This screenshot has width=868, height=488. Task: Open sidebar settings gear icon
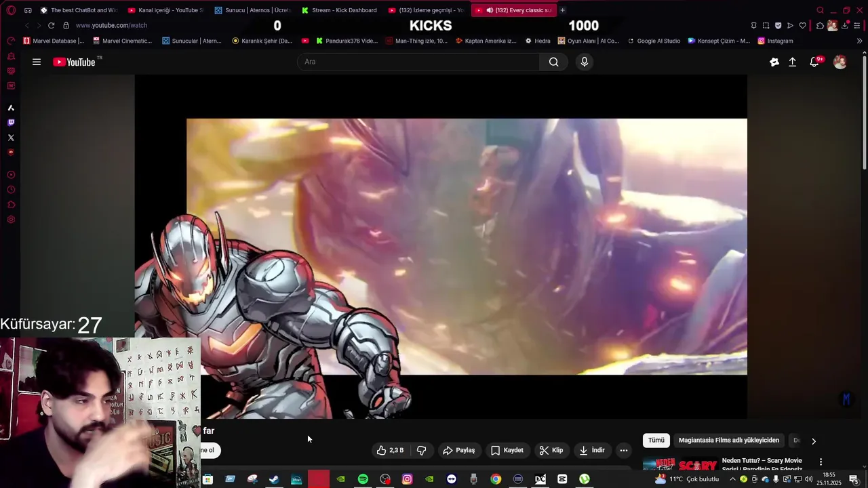[11, 220]
